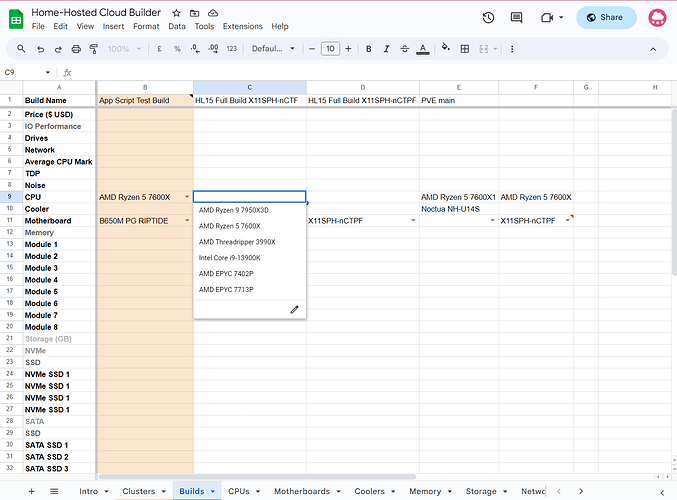
Task: Start a Meet call camera icon
Action: coord(547,18)
